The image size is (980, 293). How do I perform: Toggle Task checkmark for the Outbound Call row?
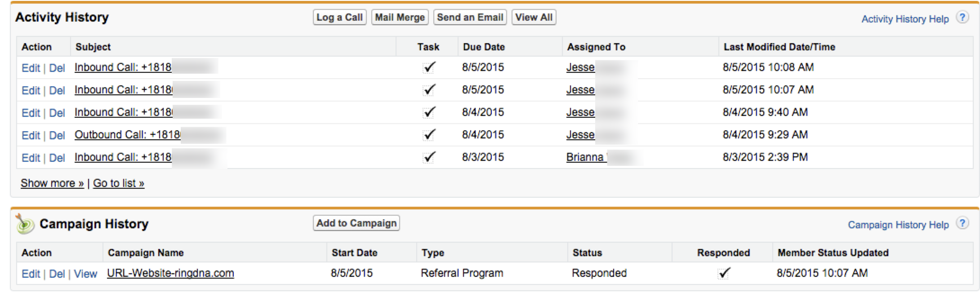pyautogui.click(x=429, y=135)
